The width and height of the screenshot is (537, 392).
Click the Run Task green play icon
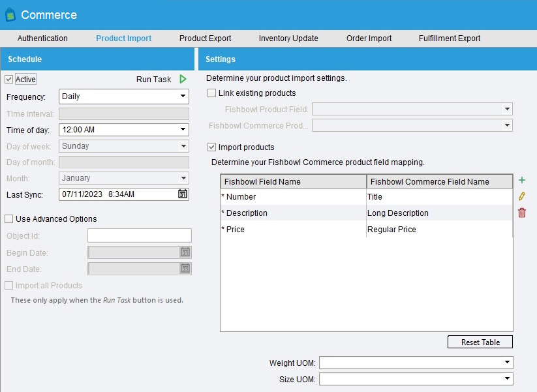[183, 79]
